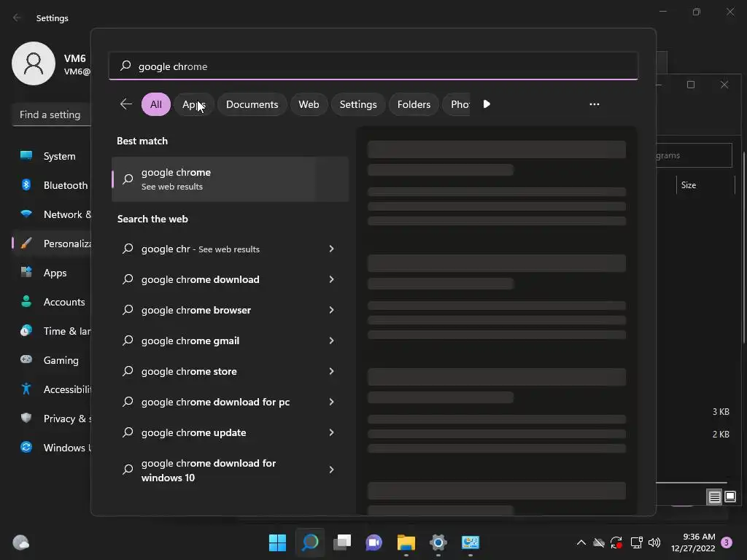Viewport: 747px width, 560px height.
Task: Click the volume speaker tray icon
Action: click(654, 542)
